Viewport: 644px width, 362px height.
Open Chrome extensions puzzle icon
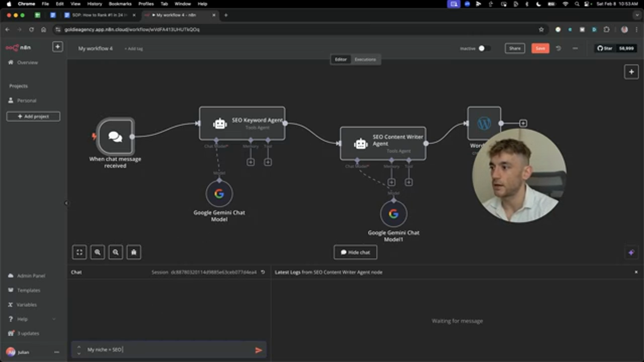coord(606,30)
